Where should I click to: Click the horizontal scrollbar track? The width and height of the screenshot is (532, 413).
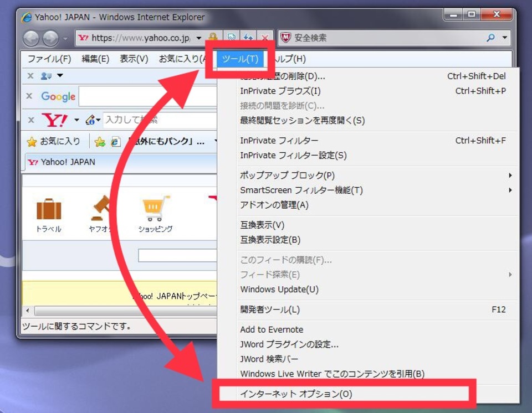pos(126,311)
